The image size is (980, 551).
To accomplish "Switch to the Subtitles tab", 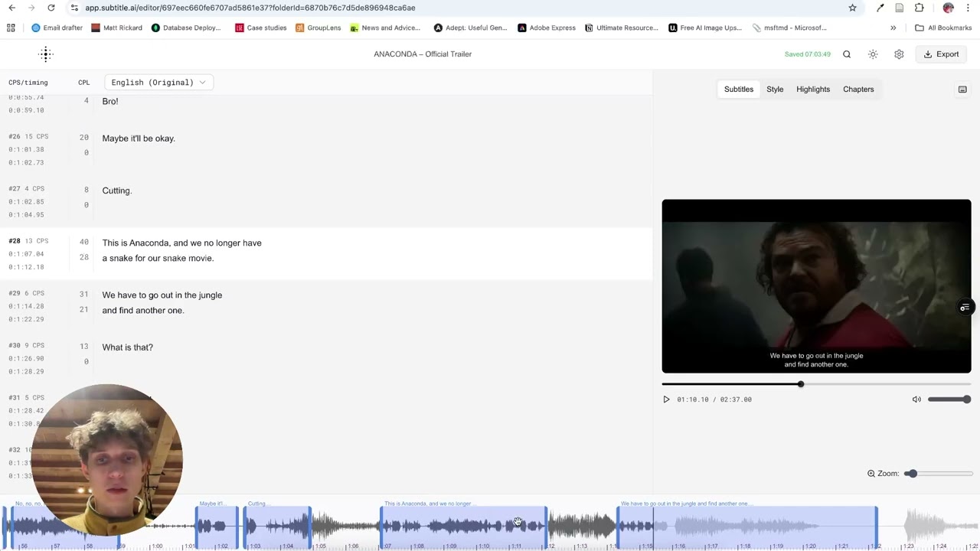I will (x=739, y=90).
